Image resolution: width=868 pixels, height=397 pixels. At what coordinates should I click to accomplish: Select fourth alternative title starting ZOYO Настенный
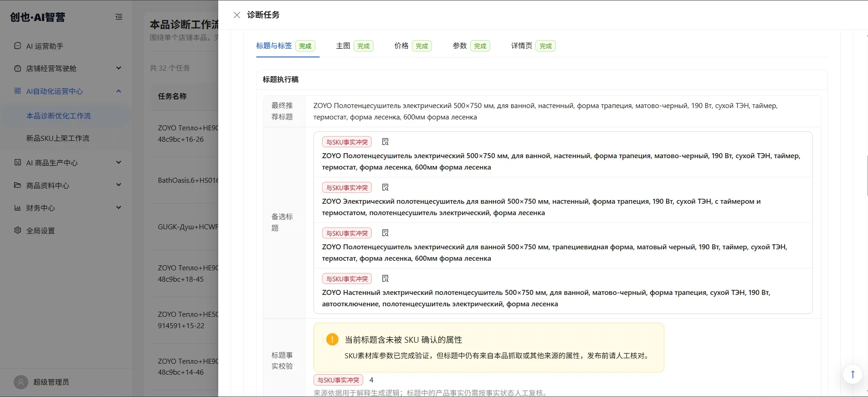click(546, 298)
